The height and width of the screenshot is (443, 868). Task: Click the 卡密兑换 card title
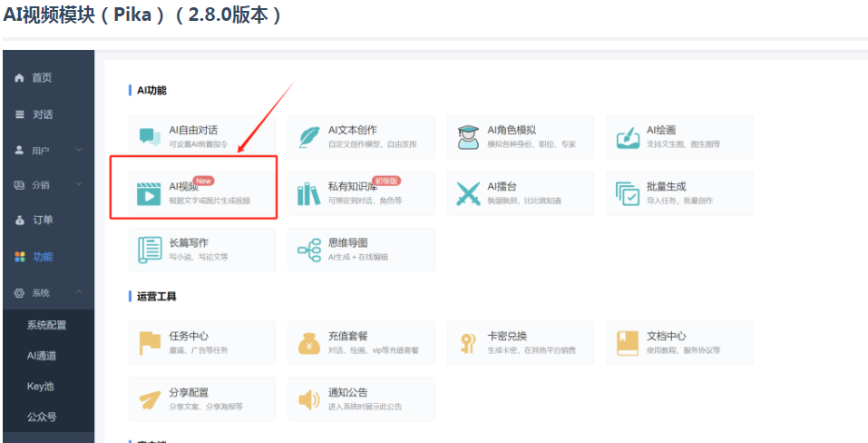coord(507,336)
